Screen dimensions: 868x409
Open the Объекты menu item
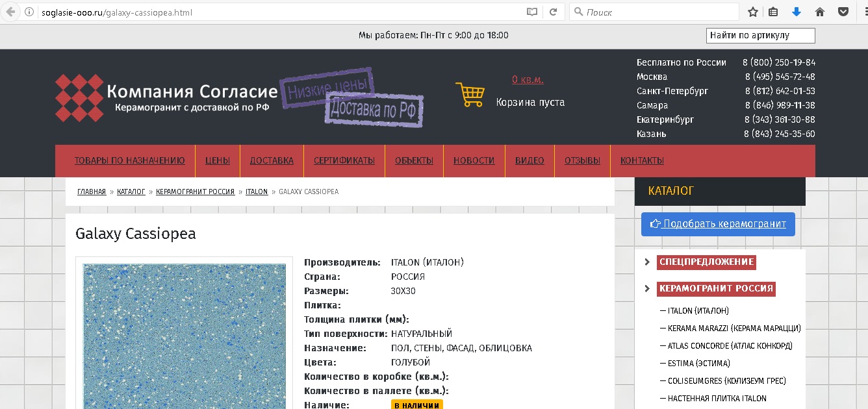(x=414, y=160)
